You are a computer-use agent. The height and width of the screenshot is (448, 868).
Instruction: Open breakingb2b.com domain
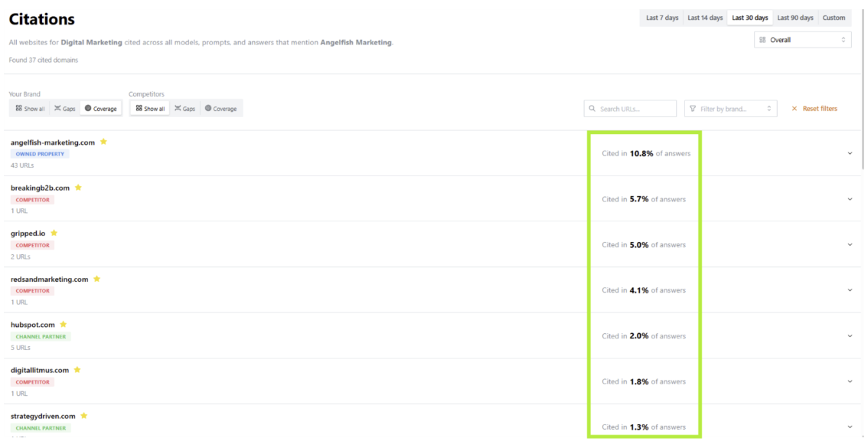pos(40,188)
